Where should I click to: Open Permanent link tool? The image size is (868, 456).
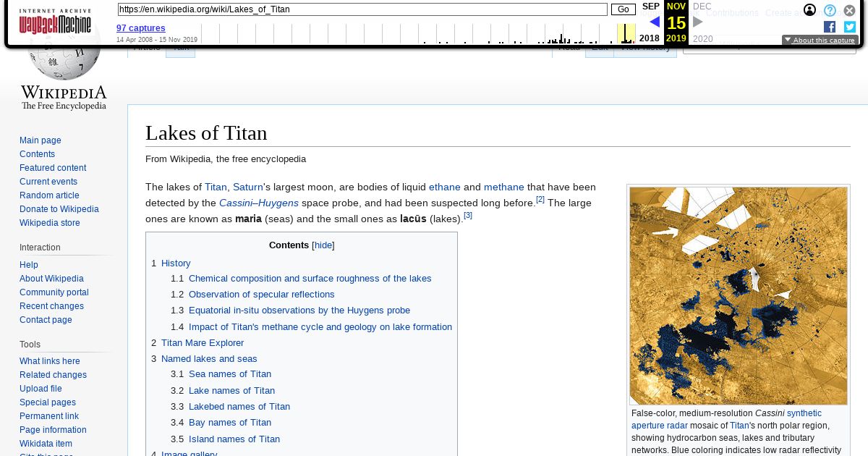coord(49,416)
